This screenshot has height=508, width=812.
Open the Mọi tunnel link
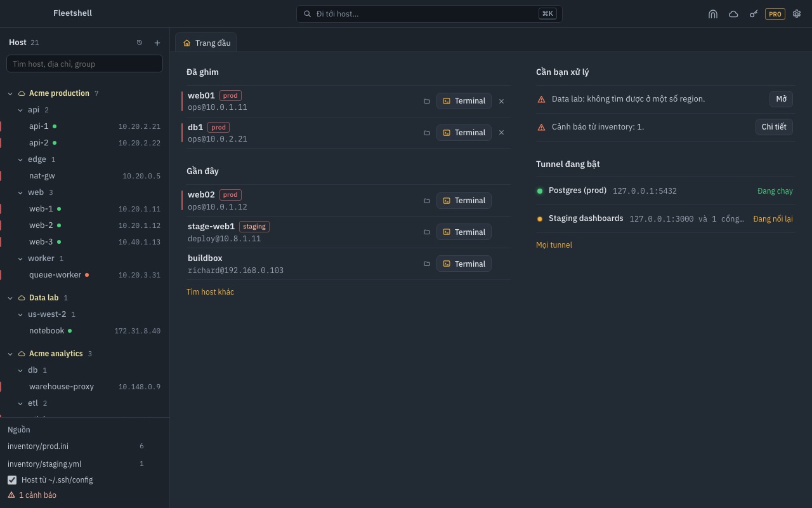554,245
